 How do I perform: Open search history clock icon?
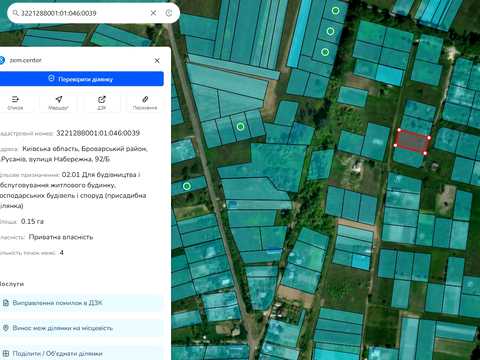169,13
